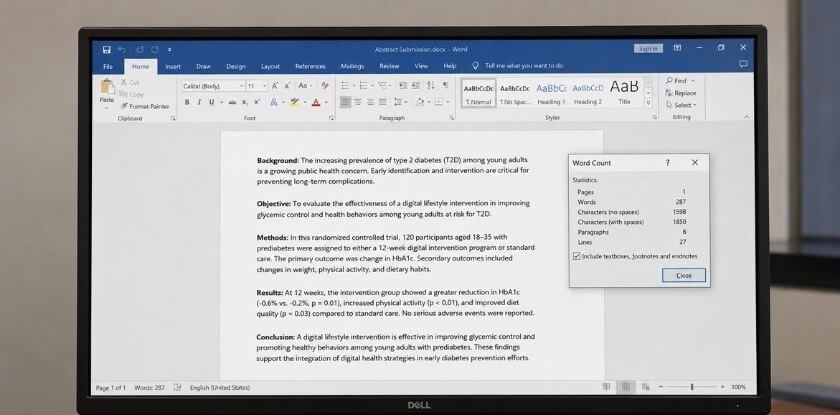840x415 pixels.
Task: Click the Undo arrow in the title bar
Action: pyautogui.click(x=122, y=49)
